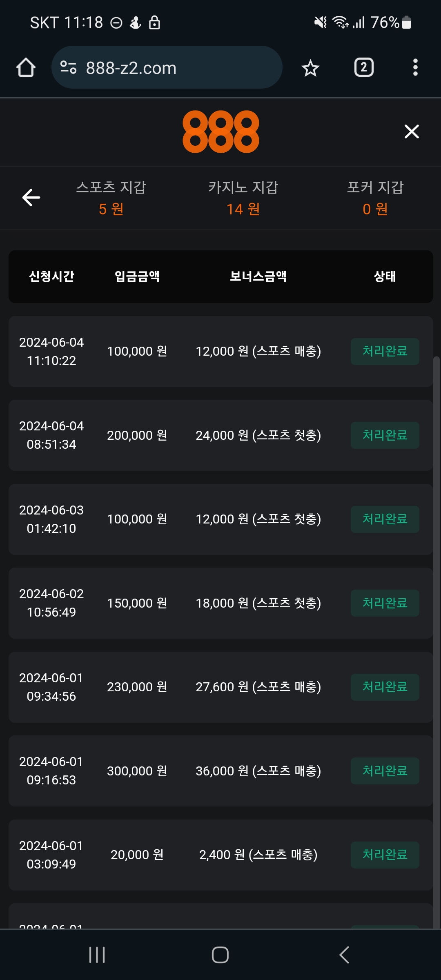Go back using the left arrow
Screen dimensions: 441x980
click(x=31, y=198)
